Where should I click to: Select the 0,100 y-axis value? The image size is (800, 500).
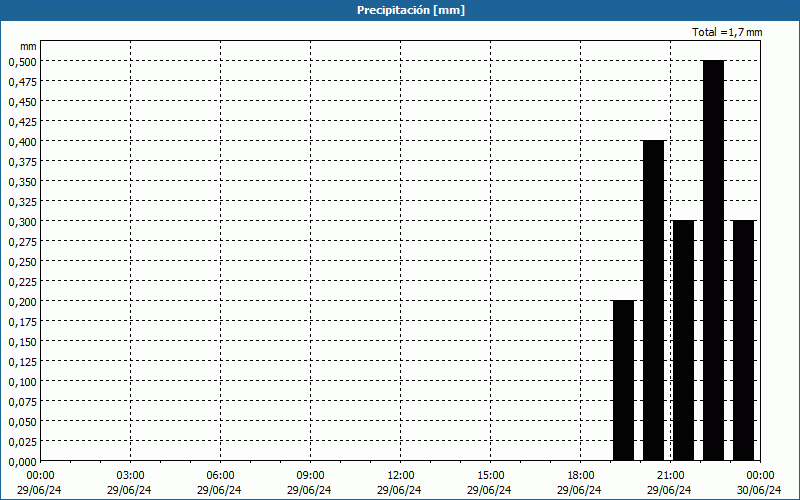(x=22, y=381)
